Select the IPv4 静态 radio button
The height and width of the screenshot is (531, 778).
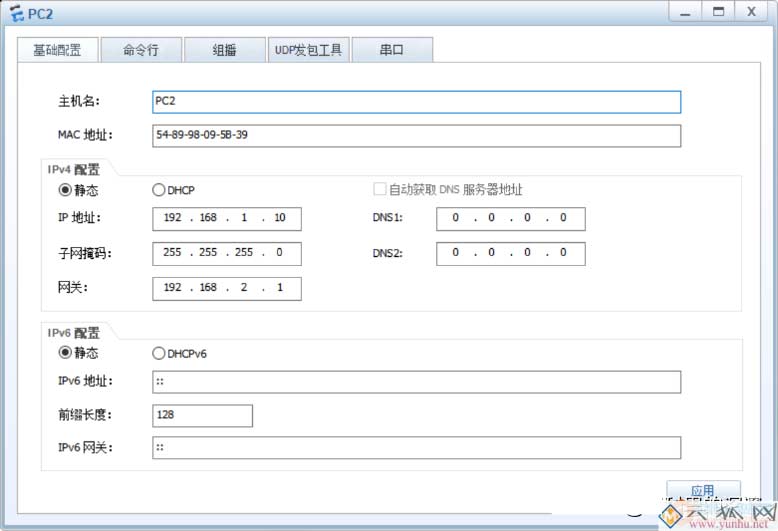click(65, 190)
